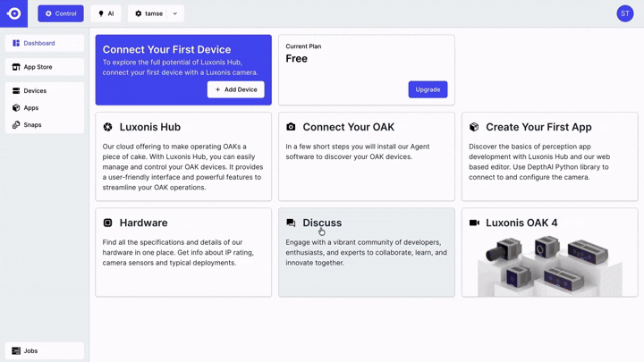Go to App Store in sidebar
Screen dimensions: 644x362
click(45, 67)
